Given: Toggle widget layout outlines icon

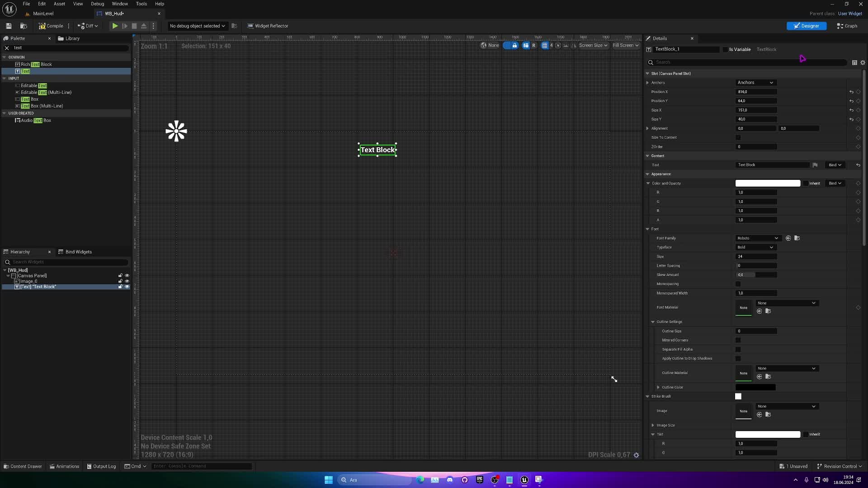Looking at the screenshot, I should coord(525,45).
